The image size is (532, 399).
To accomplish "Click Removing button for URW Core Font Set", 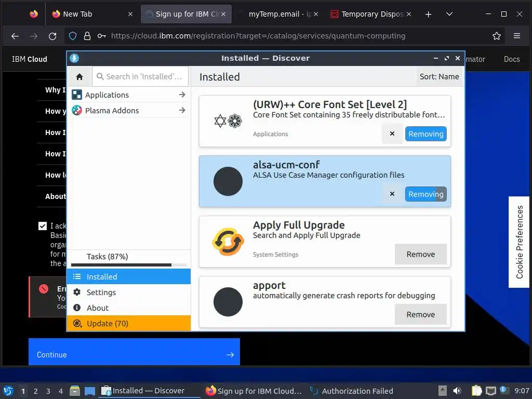I will 426,134.
